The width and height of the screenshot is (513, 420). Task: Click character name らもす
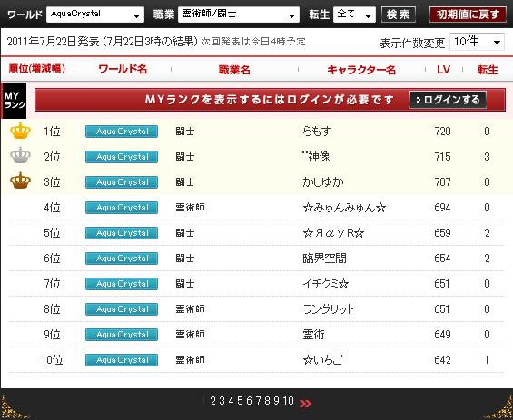click(317, 132)
